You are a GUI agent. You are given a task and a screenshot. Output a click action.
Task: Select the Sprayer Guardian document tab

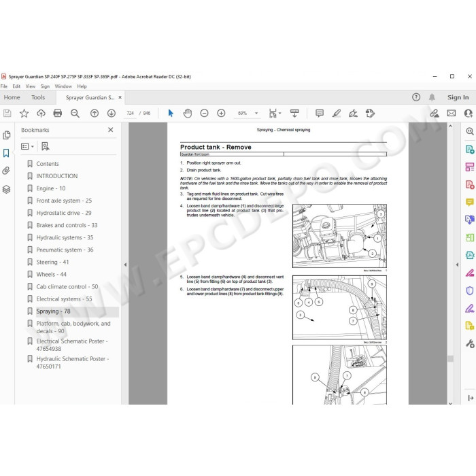click(x=90, y=97)
